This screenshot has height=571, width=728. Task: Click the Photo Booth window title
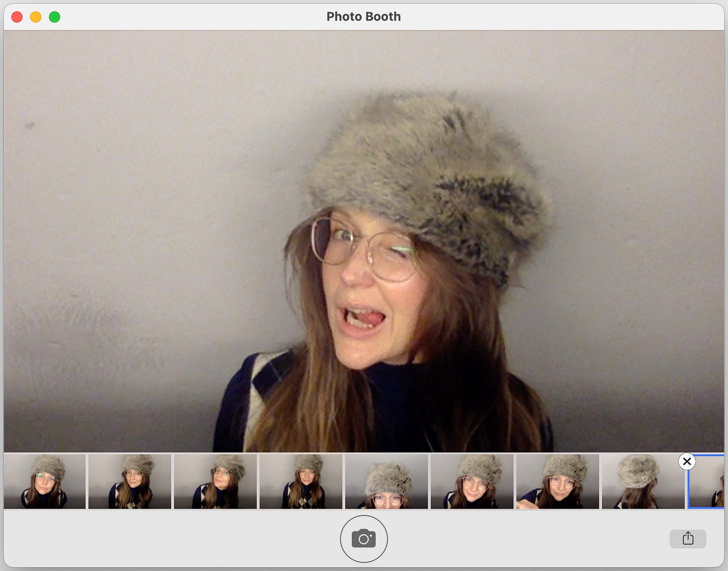[363, 16]
